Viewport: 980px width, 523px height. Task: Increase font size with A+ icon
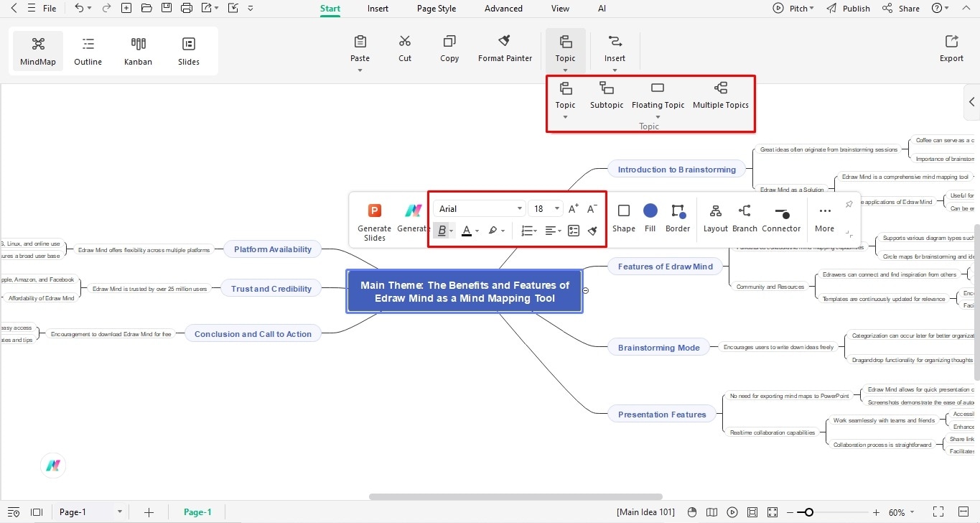pyautogui.click(x=573, y=209)
